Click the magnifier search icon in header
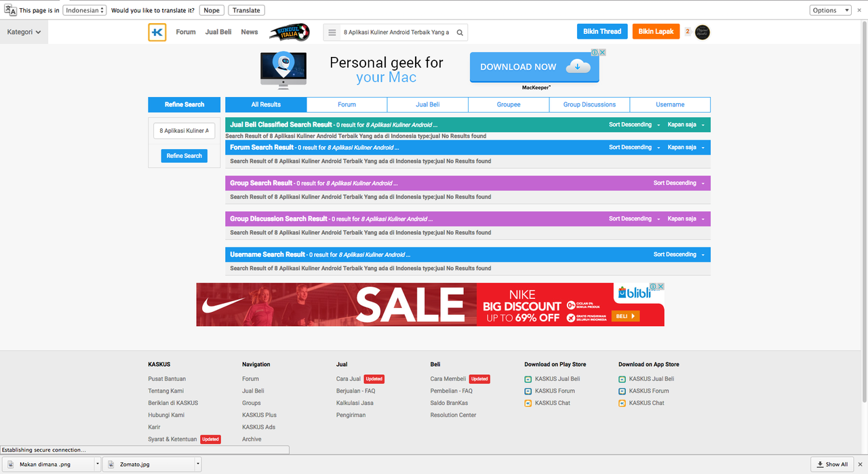 point(460,33)
